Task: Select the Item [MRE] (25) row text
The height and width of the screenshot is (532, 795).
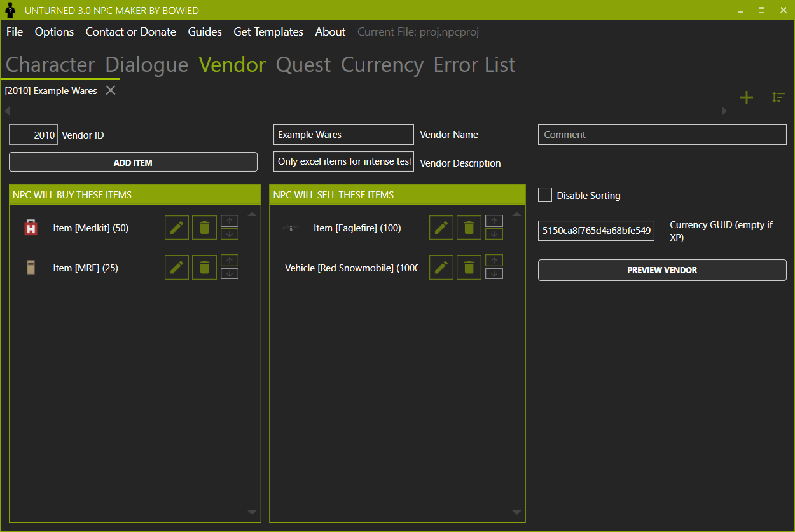Action: [x=86, y=268]
